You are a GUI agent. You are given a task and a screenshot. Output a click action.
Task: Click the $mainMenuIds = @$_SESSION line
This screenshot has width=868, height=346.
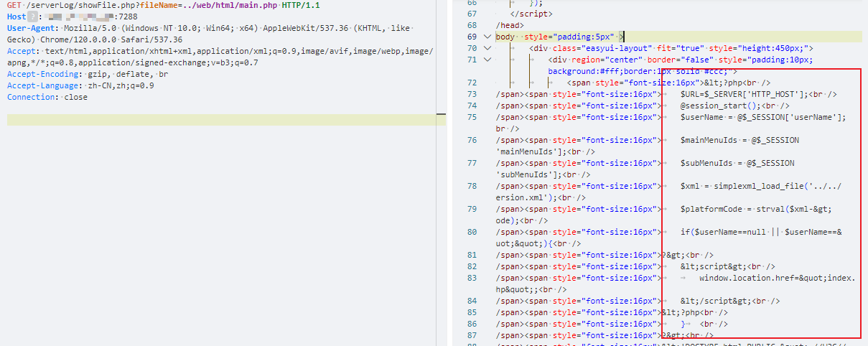[x=739, y=140]
